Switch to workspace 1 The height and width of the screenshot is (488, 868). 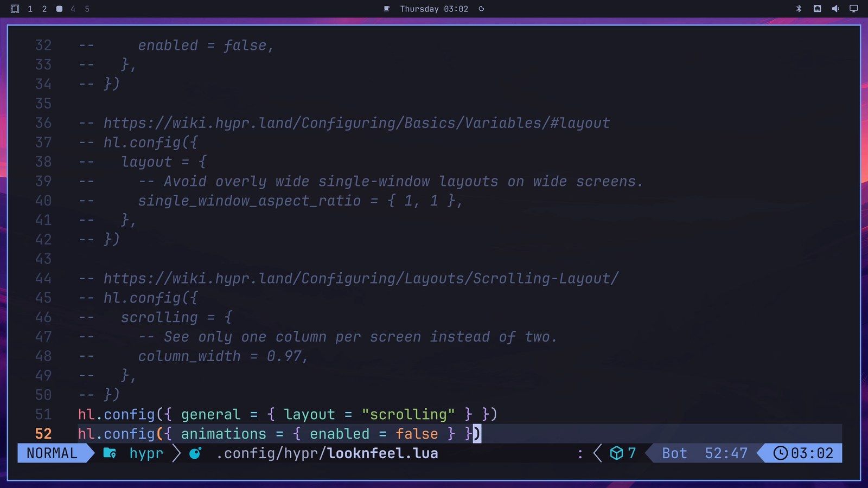tap(30, 9)
